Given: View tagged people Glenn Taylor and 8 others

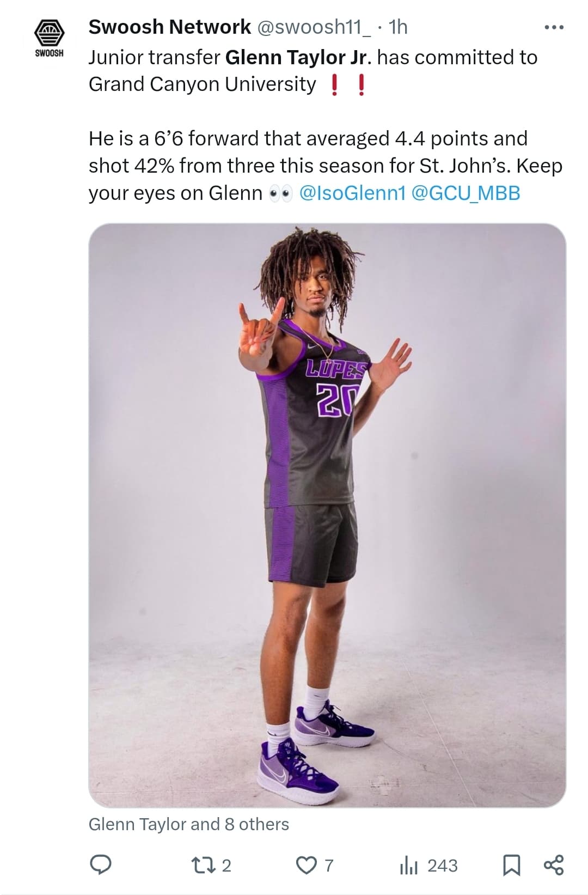Looking at the screenshot, I should click(189, 824).
